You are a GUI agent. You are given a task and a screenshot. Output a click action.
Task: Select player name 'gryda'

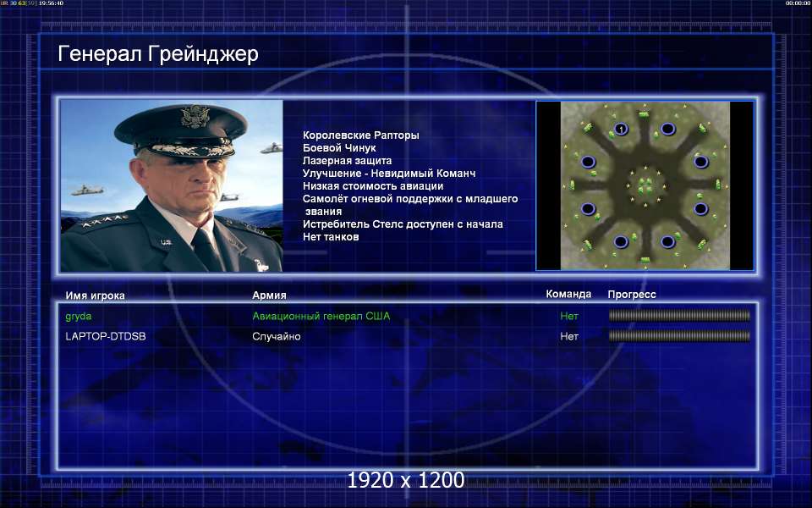pyautogui.click(x=79, y=316)
